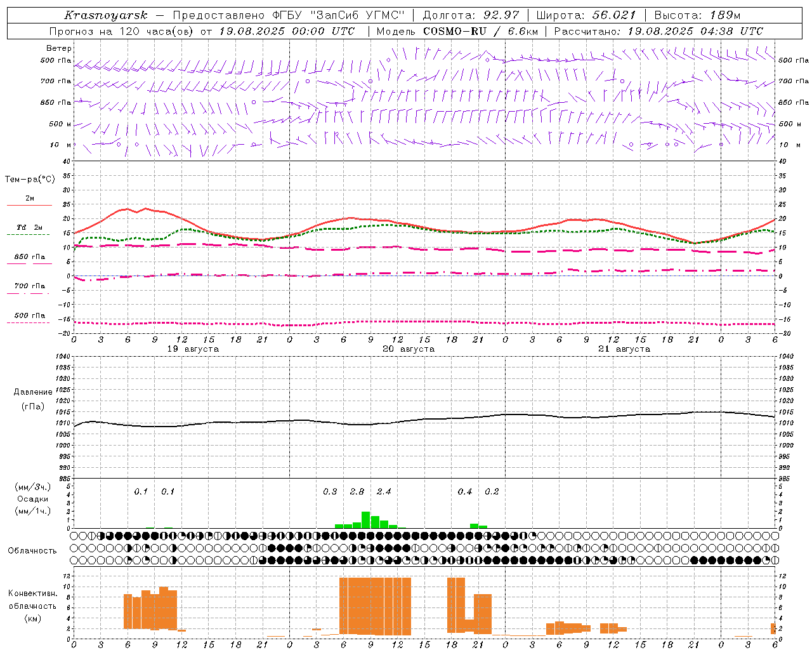Click the 'Долгота: 92.97' longitude value
The width and height of the screenshot is (812, 650).
[x=471, y=15]
